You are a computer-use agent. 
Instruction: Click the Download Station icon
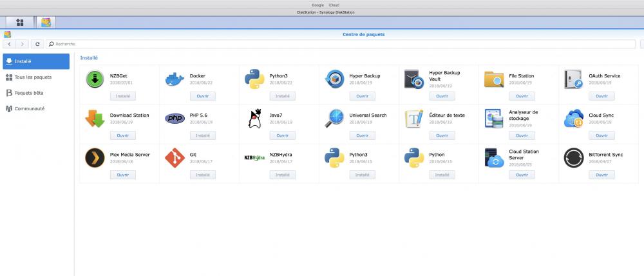[95, 119]
